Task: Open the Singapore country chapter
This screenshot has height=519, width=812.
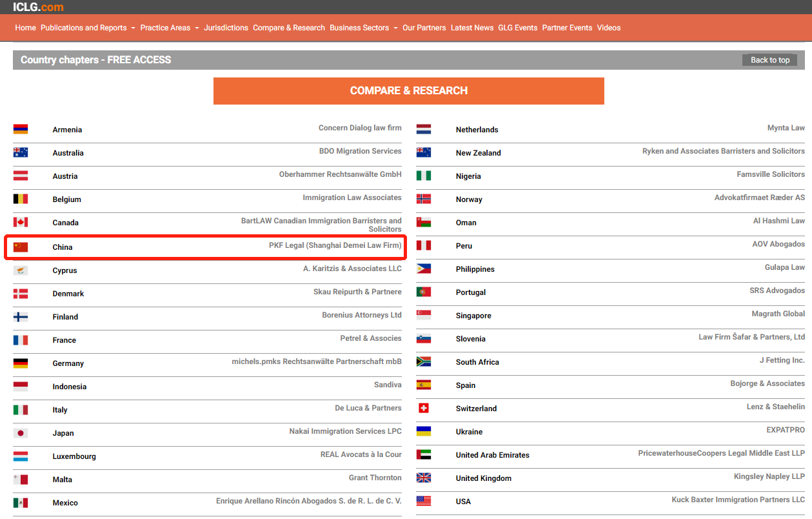Action: point(473,316)
